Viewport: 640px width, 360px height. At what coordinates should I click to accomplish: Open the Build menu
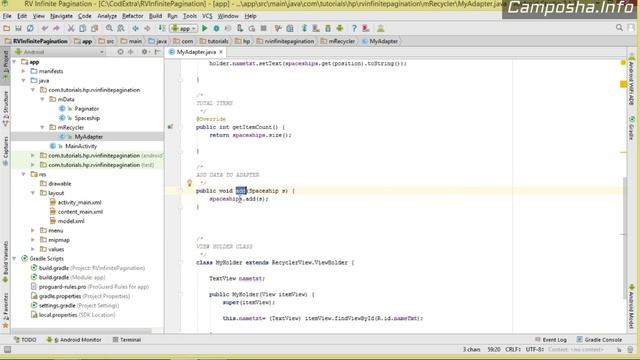click(x=155, y=16)
